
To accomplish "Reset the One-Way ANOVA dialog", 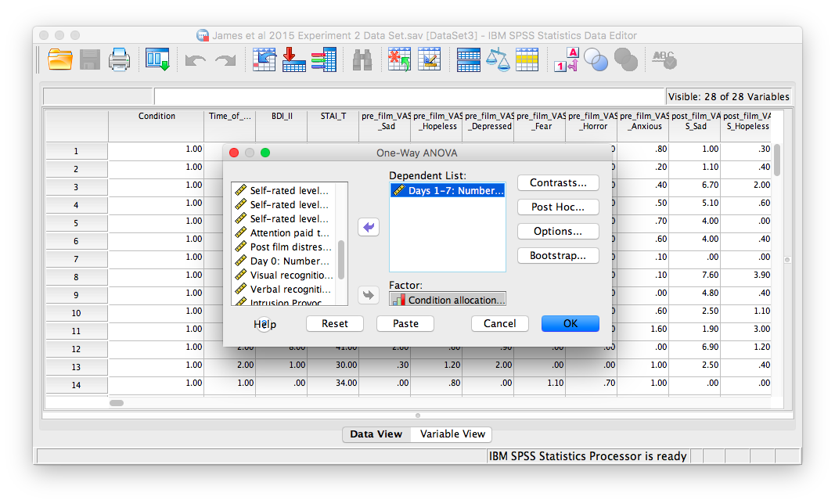I will tap(335, 323).
